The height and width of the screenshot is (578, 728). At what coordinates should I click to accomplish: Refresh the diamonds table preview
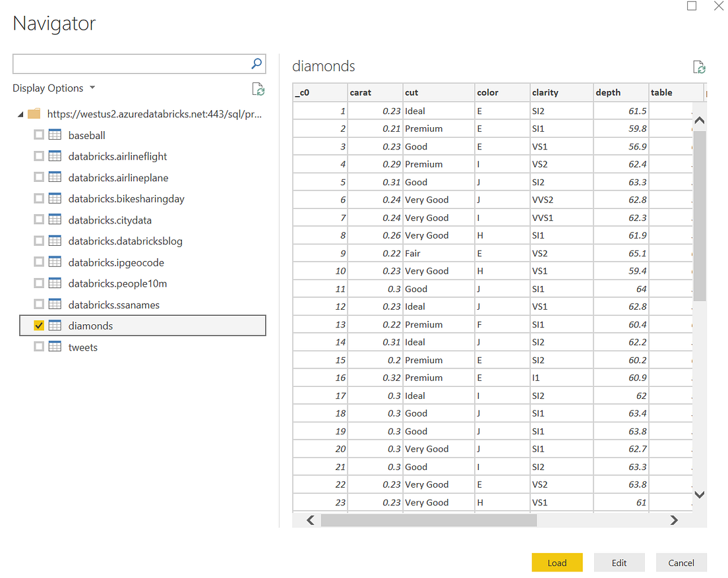(x=698, y=66)
